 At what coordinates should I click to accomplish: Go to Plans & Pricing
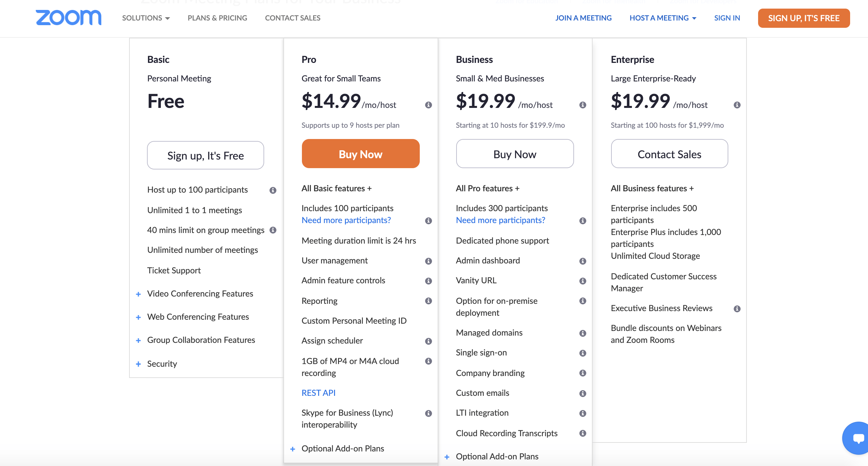(217, 18)
